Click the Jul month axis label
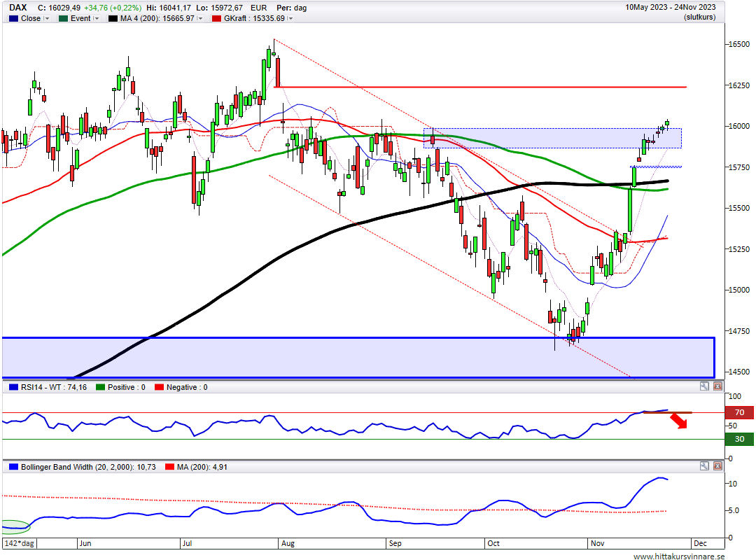This screenshot has width=756, height=560. [187, 543]
